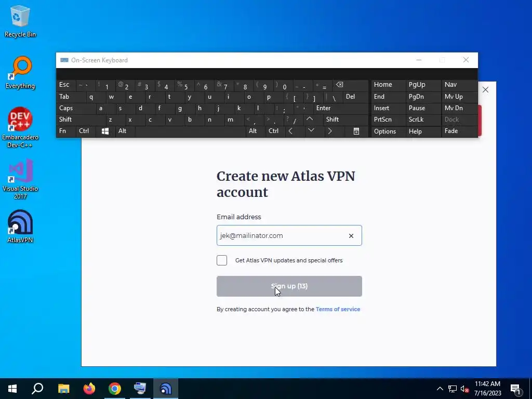This screenshot has height=399, width=532.
Task: Select the Visual Studio 2017 desktop icon
Action: click(20, 179)
